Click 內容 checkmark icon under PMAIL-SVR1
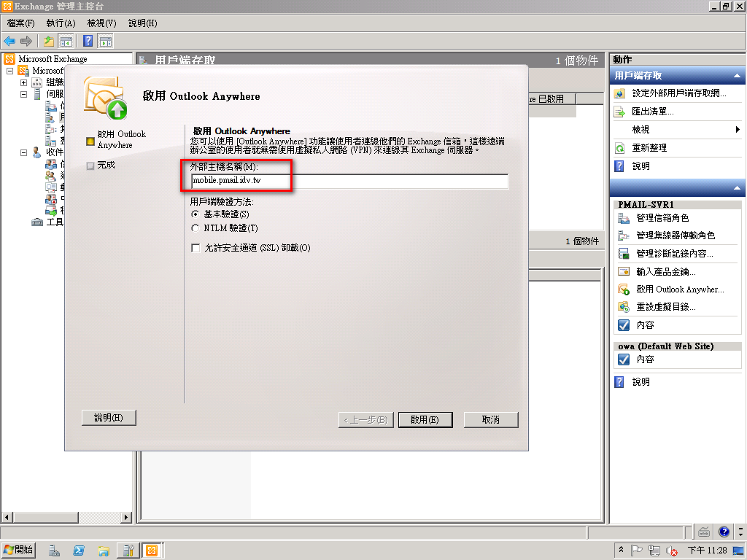Image resolution: width=747 pixels, height=560 pixels. coord(624,325)
